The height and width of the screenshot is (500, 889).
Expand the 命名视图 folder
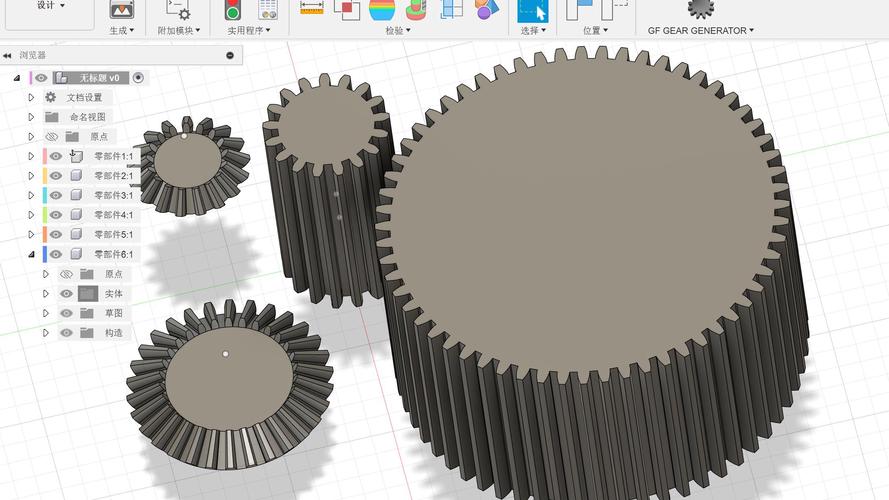[31, 117]
